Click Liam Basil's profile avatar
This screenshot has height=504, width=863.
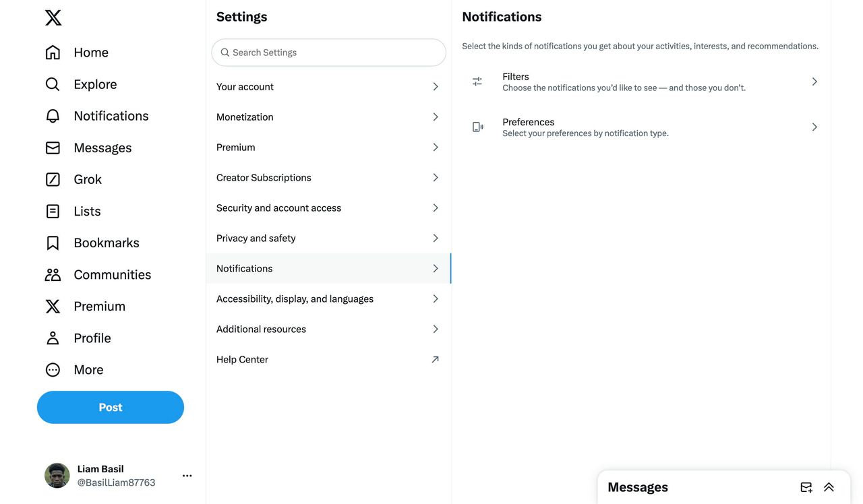click(57, 476)
